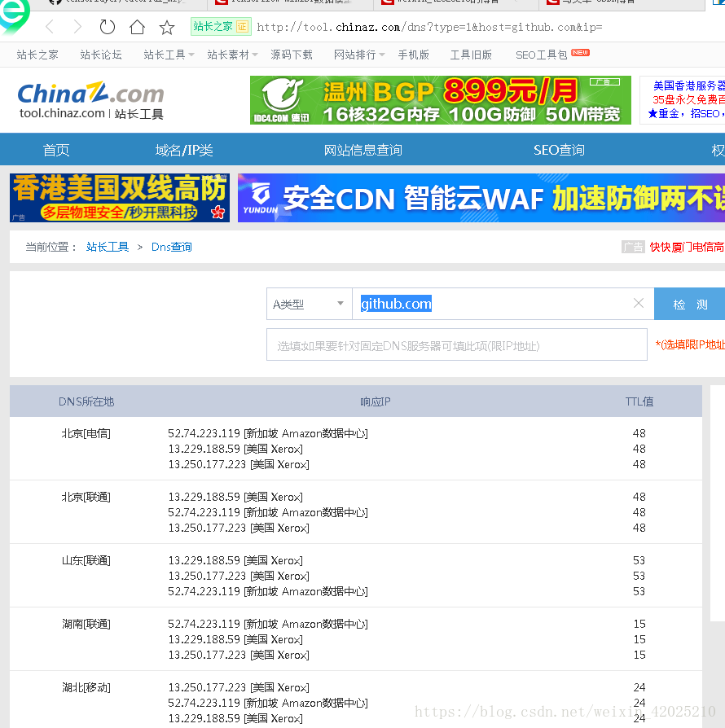Click the 北京[联通] row label
The image size is (725, 728).
coord(86,497)
